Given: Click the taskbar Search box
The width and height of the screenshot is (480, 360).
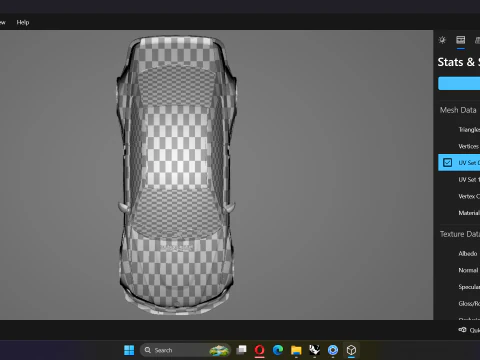Looking at the screenshot, I should point(186,350).
